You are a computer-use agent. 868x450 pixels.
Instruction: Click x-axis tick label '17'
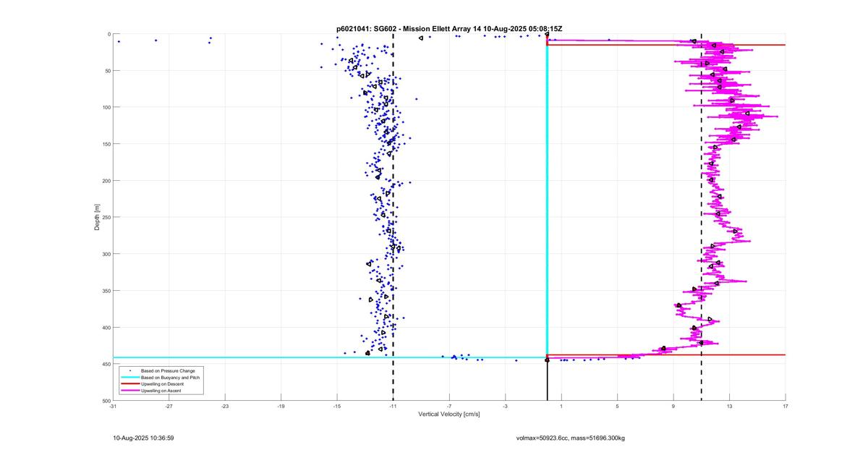tap(786, 407)
